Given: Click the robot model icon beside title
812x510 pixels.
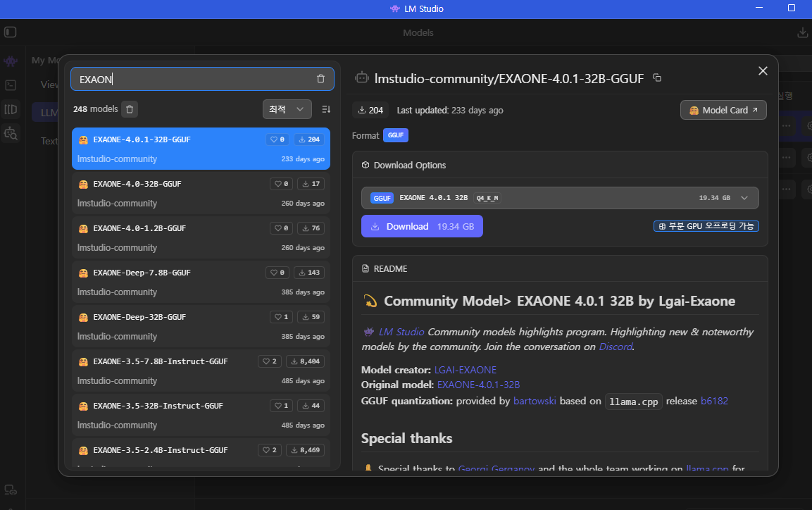Looking at the screenshot, I should point(362,77).
